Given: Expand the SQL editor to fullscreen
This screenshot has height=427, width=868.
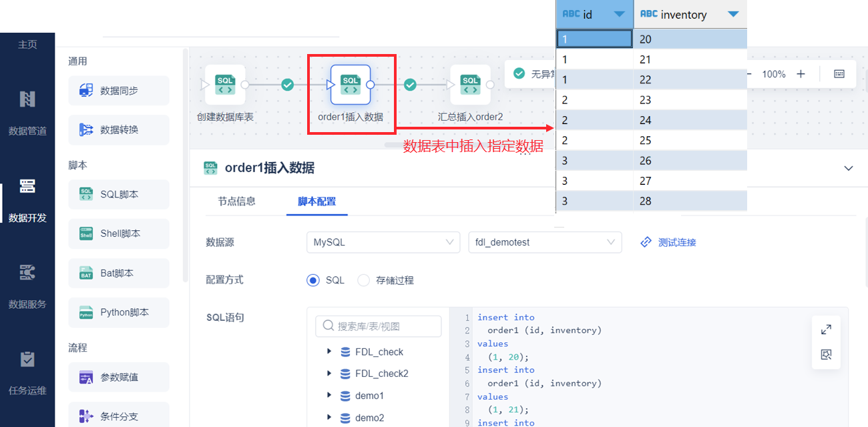Looking at the screenshot, I should 826,330.
